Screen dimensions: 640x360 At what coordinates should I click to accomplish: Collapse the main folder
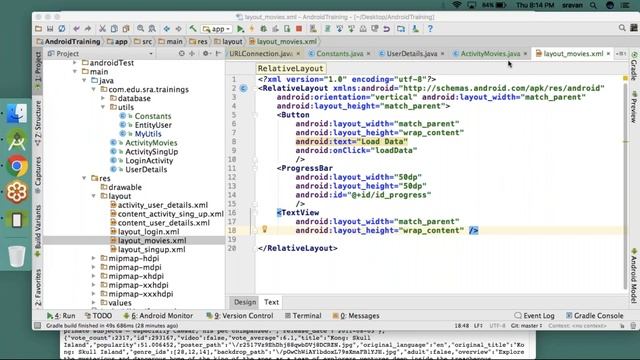click(75, 72)
